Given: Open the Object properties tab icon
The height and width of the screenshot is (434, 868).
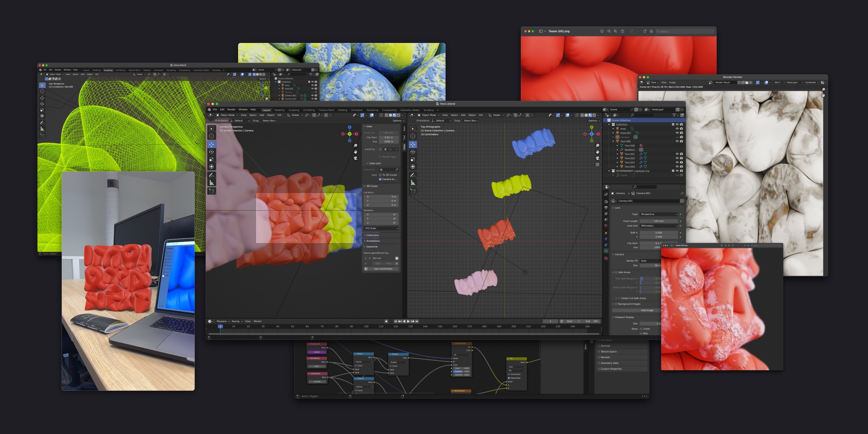Looking at the screenshot, I should (x=606, y=233).
